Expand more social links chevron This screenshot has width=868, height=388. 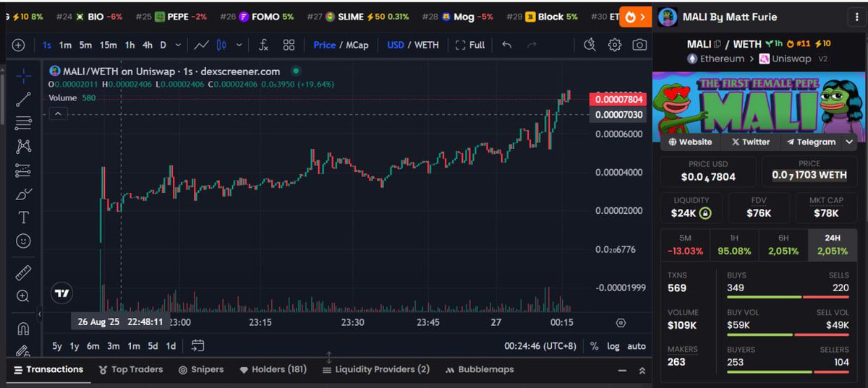[x=849, y=142]
